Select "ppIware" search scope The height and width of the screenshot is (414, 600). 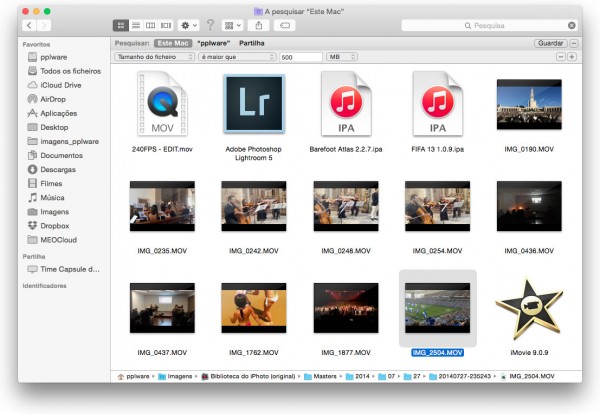[214, 43]
